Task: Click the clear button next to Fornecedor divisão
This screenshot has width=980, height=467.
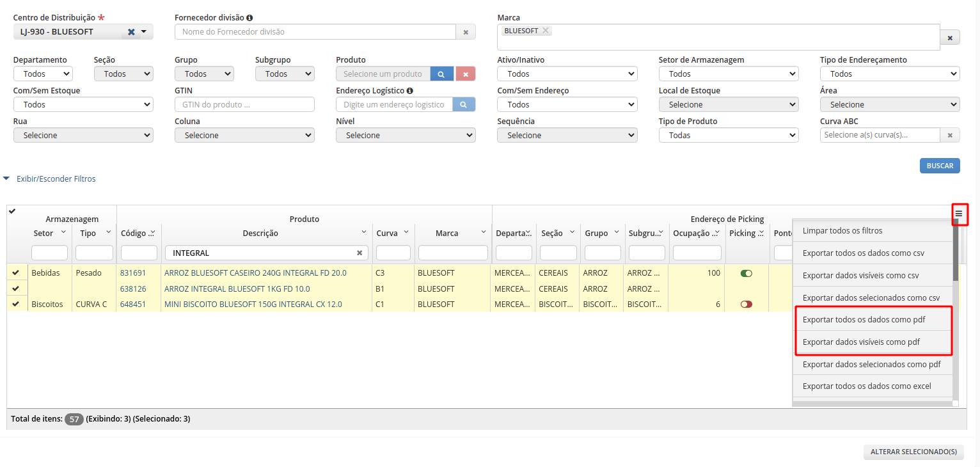Action: [x=466, y=32]
